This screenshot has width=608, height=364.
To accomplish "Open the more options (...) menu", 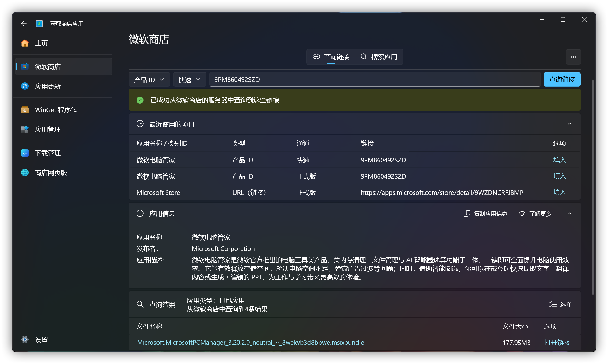I will click(x=573, y=57).
